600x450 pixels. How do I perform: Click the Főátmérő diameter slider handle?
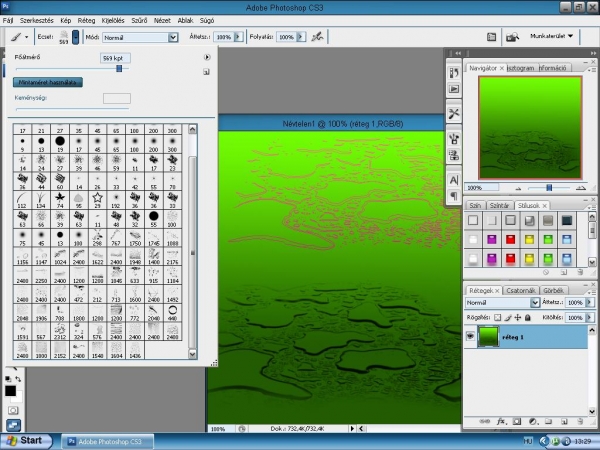point(119,68)
